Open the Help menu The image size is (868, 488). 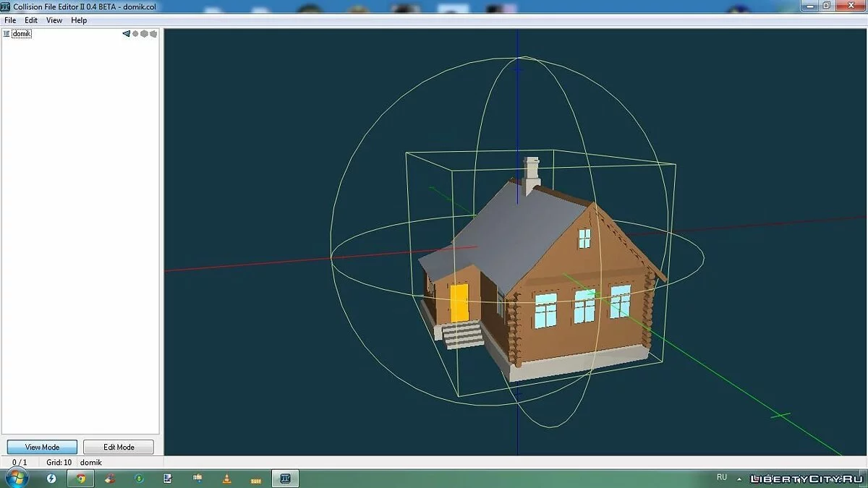[x=79, y=20]
